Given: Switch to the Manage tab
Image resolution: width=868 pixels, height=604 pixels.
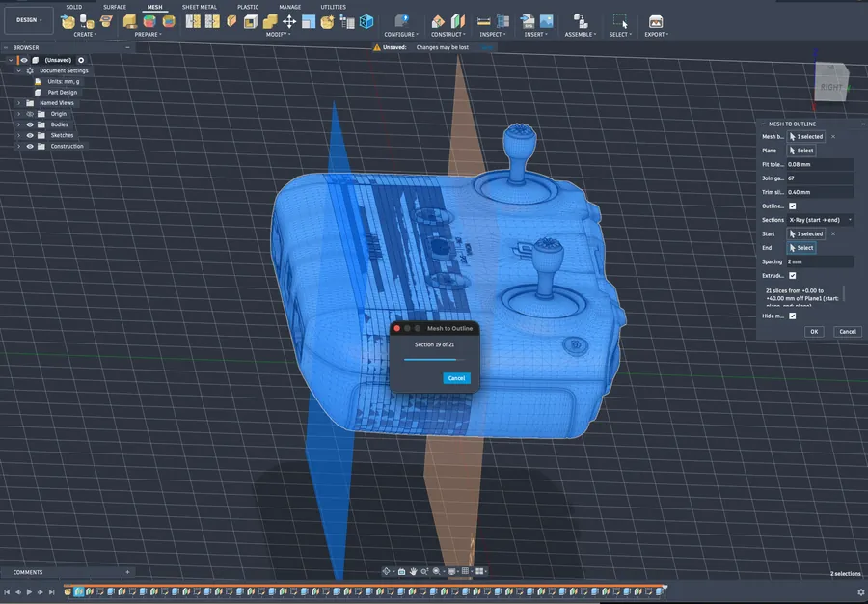Looking at the screenshot, I should coord(289,7).
